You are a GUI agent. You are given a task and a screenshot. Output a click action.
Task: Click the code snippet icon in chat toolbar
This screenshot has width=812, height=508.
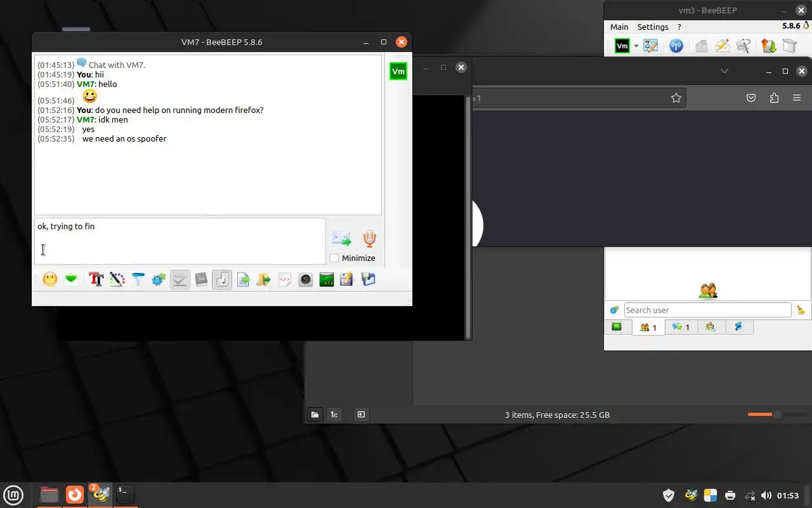click(x=285, y=279)
